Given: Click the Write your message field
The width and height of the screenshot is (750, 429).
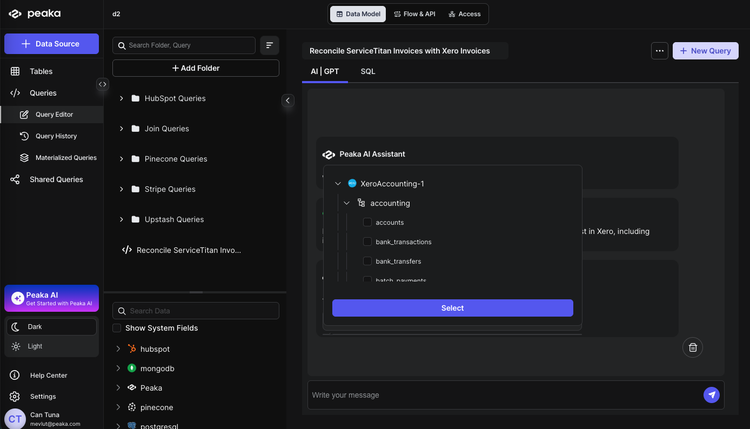Looking at the screenshot, I should pos(505,395).
